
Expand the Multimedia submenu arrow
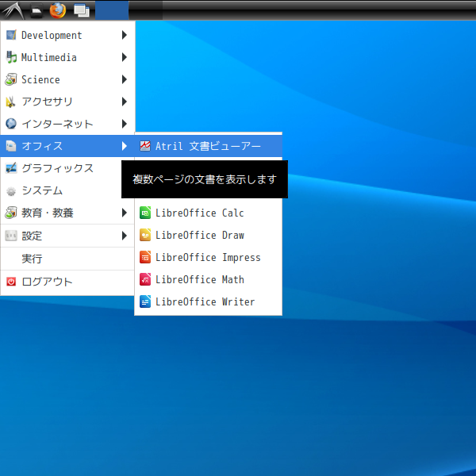pyautogui.click(x=125, y=57)
